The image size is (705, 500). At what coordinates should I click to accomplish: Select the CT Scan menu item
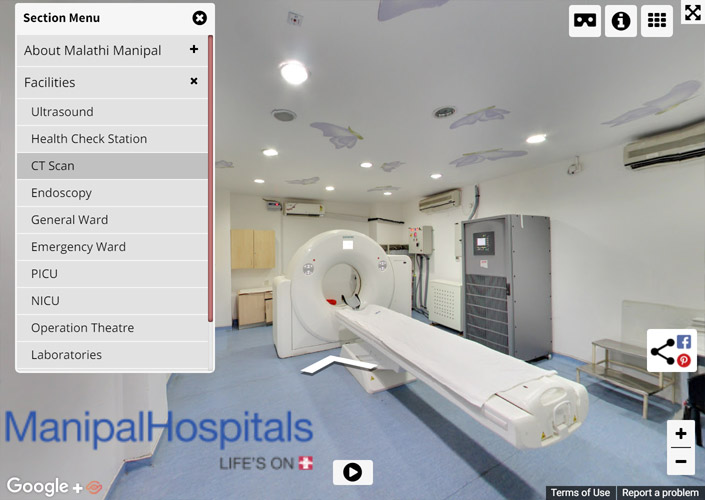(x=112, y=166)
